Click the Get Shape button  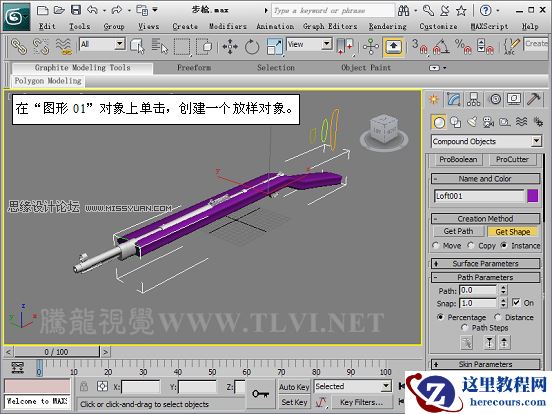click(513, 232)
